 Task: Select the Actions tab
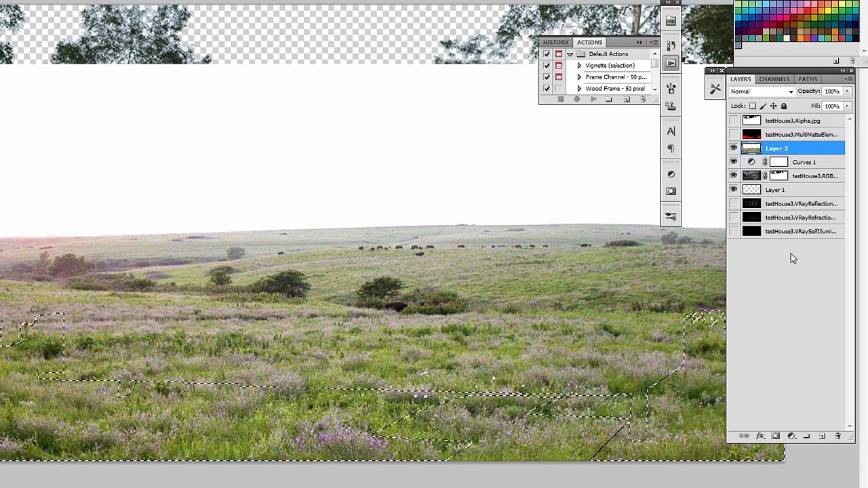(x=589, y=42)
